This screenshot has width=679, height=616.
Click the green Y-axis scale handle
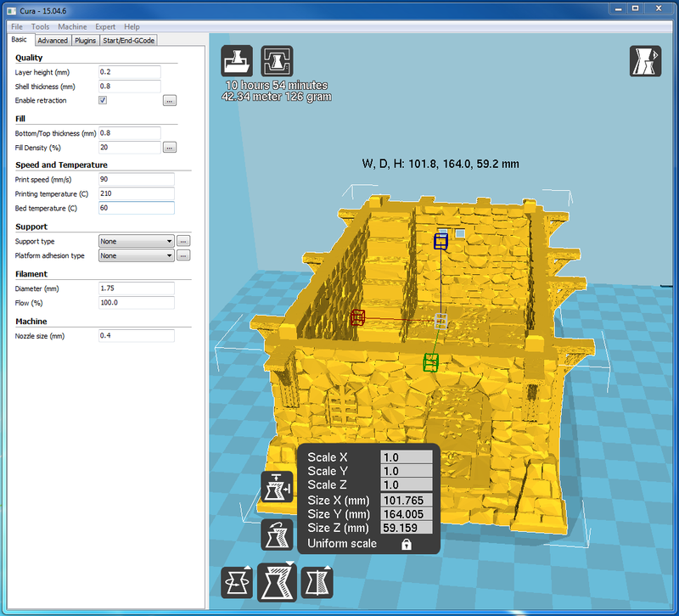click(430, 362)
